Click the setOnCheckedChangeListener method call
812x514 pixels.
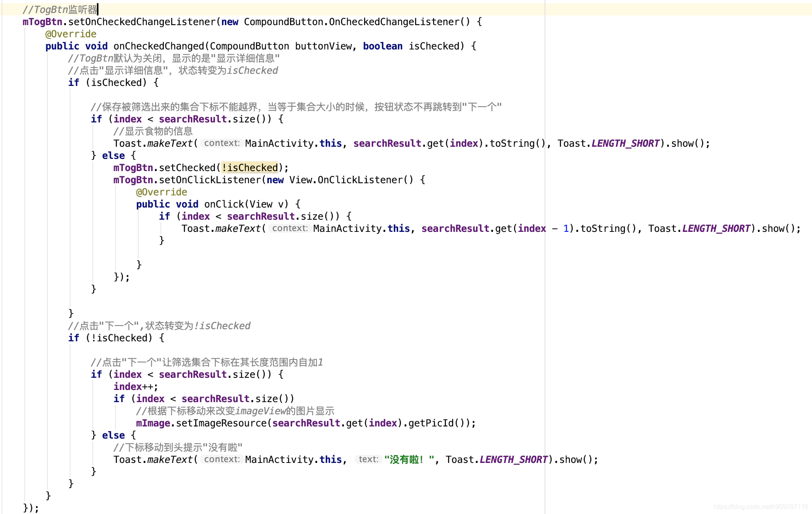pyautogui.click(x=142, y=22)
